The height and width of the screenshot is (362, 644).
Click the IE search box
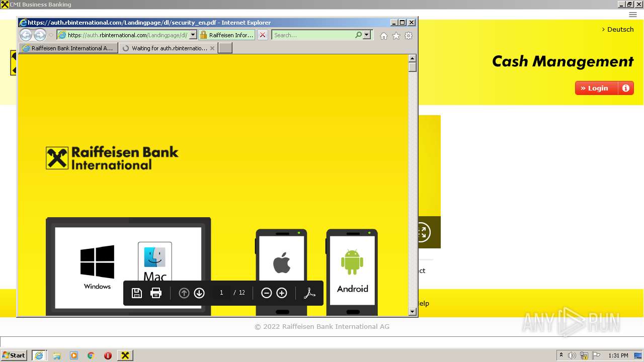point(313,35)
